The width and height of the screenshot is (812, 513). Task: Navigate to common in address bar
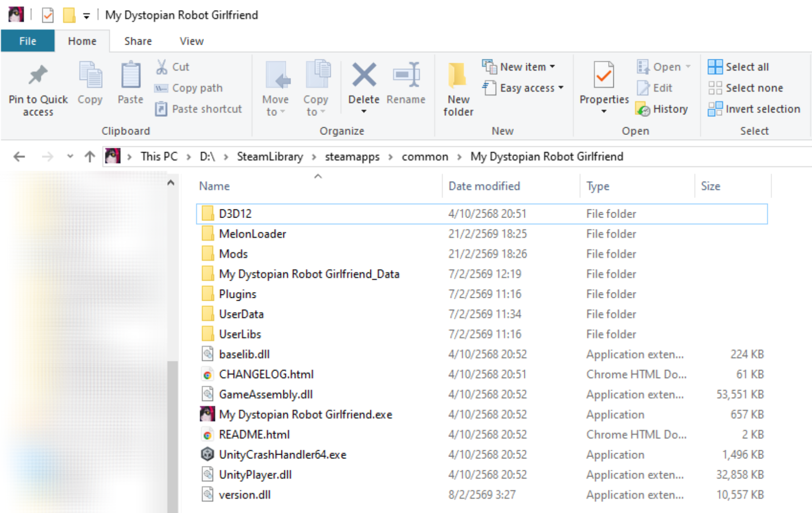point(425,157)
